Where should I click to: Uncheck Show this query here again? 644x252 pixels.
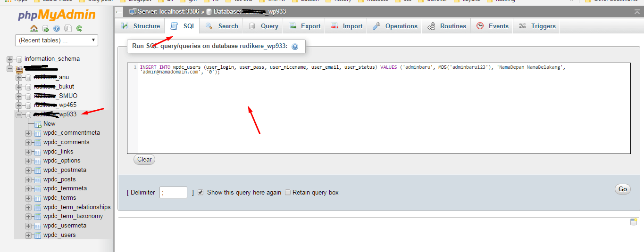201,192
